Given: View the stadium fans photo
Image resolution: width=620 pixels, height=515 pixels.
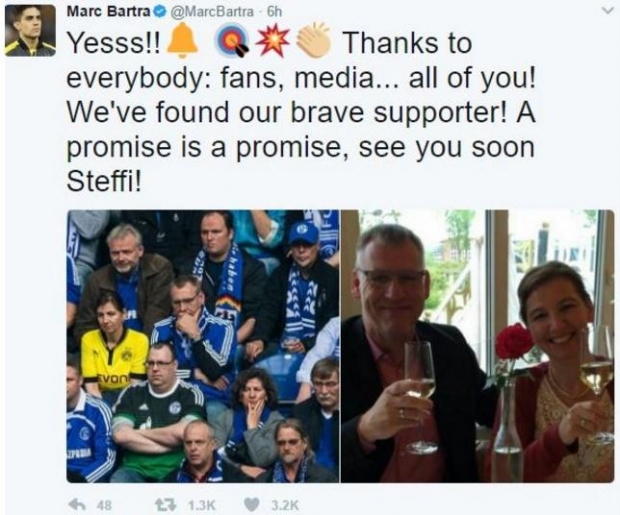Looking at the screenshot, I should 203,346.
